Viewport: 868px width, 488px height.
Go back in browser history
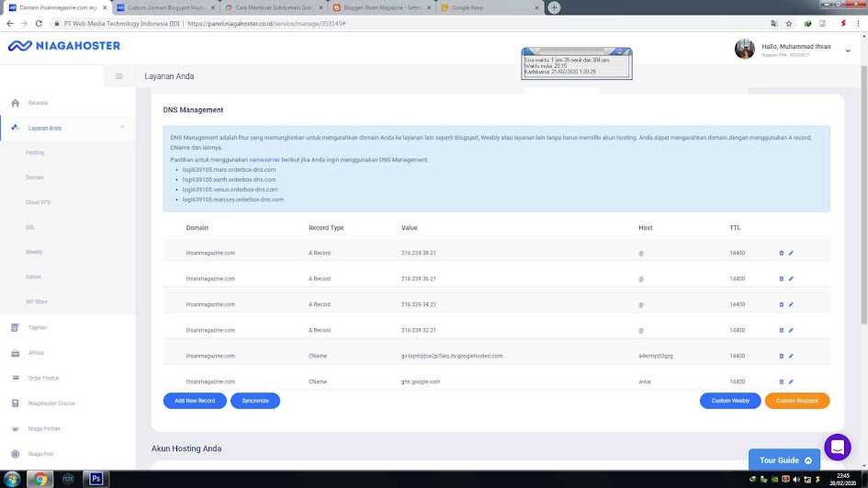point(10,24)
